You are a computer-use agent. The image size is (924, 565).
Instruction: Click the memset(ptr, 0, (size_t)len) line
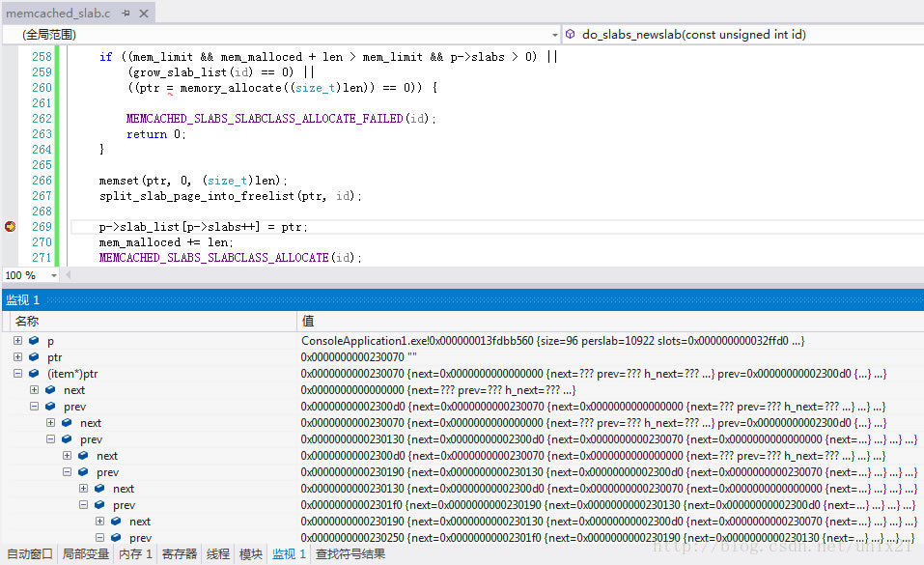pos(193,181)
